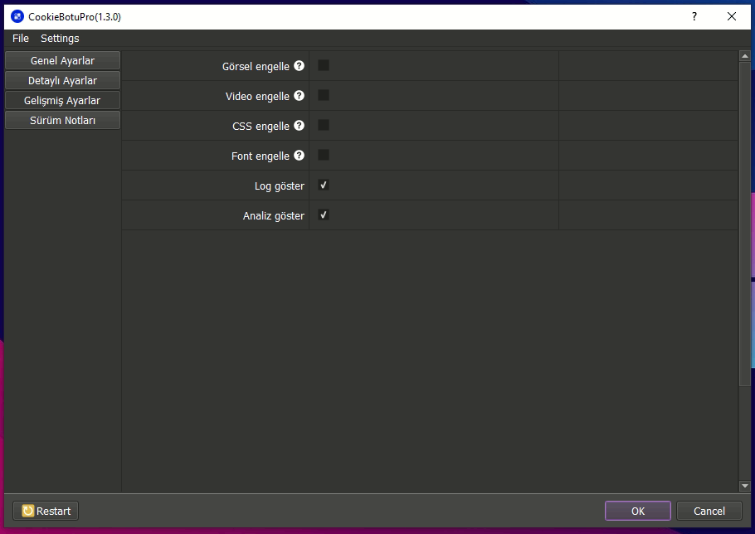The image size is (755, 534).
Task: Open the Settings menu
Action: [x=60, y=39]
